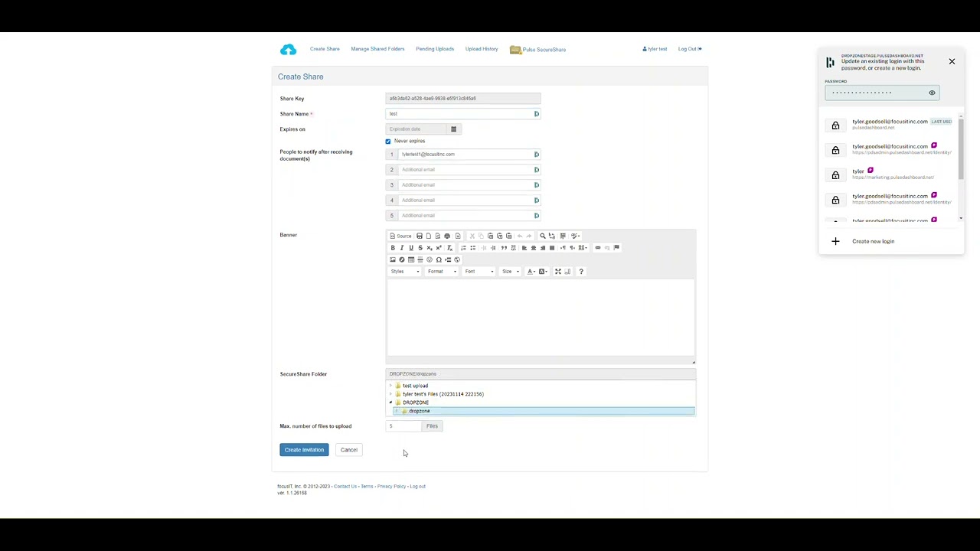Open the text color picker
Viewport: 980px width, 551px height.
(531, 272)
